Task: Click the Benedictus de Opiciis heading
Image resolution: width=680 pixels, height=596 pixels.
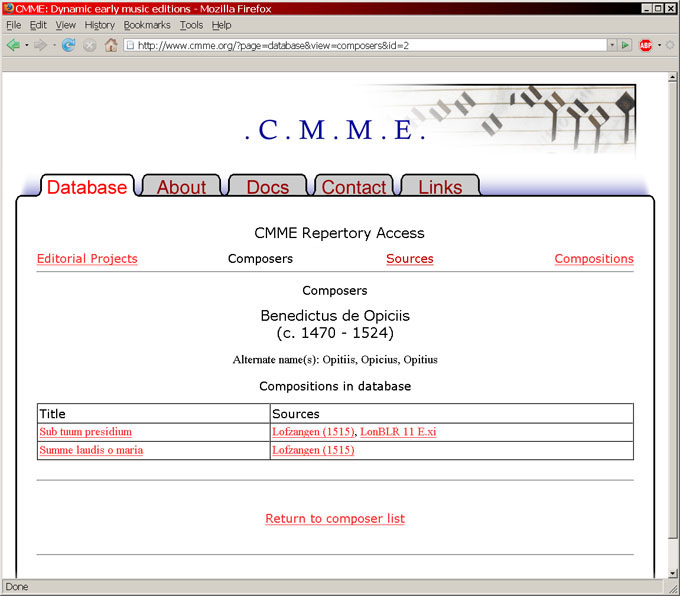Action: pos(335,315)
